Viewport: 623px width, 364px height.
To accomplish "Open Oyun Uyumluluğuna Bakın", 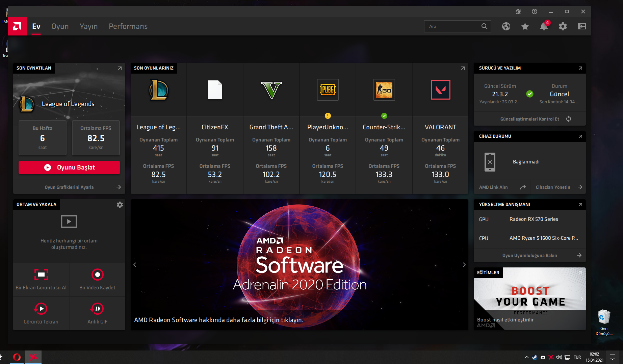I will pyautogui.click(x=530, y=255).
